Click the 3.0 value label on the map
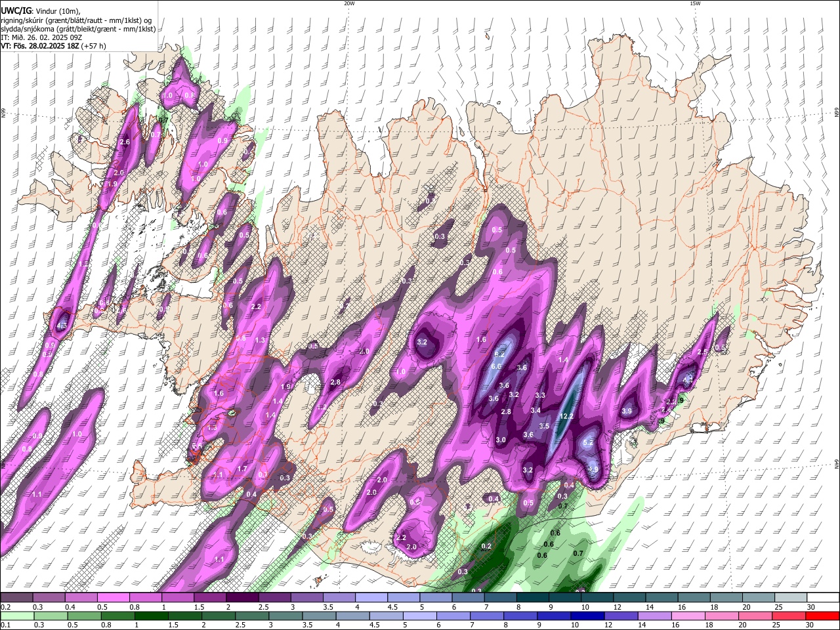Image resolution: width=840 pixels, height=630 pixels. coord(501,440)
